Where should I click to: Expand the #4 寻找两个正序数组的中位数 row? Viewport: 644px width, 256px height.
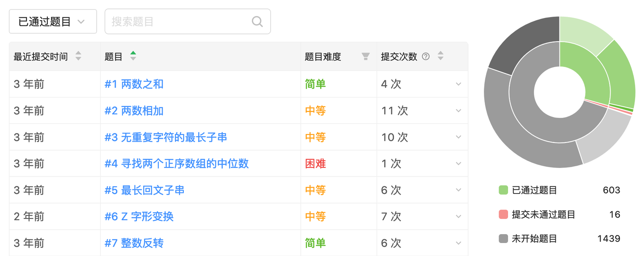pyautogui.click(x=458, y=164)
